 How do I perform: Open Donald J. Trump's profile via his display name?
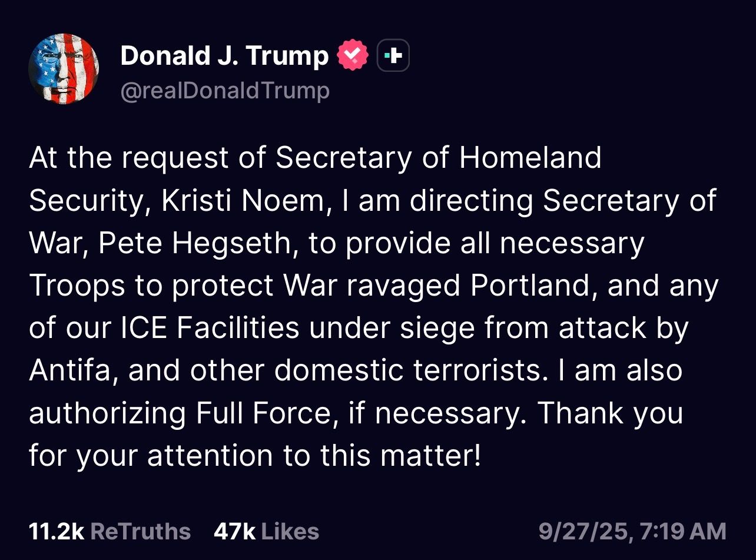[x=224, y=55]
